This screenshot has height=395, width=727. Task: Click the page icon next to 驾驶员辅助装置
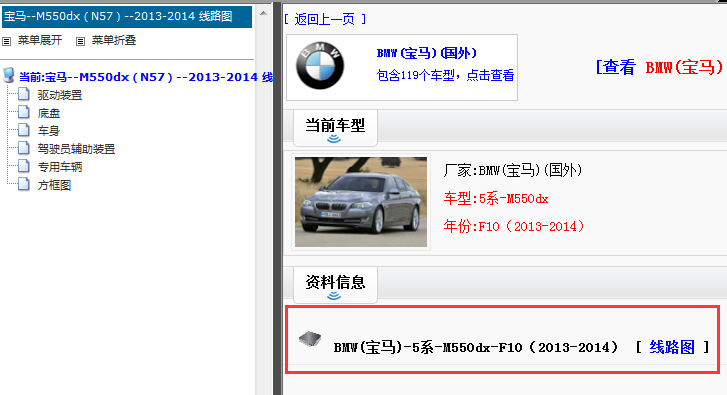24,148
